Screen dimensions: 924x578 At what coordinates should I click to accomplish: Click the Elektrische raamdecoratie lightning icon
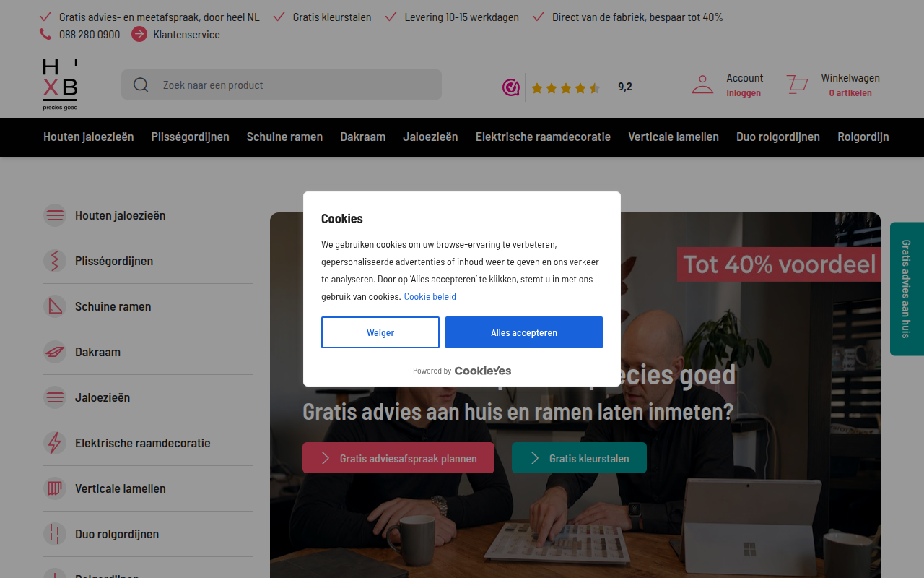(55, 443)
